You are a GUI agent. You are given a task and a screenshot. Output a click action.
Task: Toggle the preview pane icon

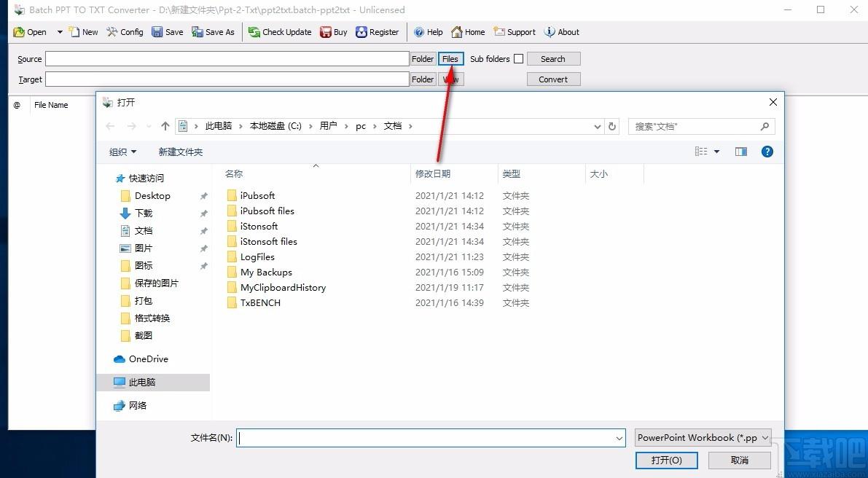(741, 152)
